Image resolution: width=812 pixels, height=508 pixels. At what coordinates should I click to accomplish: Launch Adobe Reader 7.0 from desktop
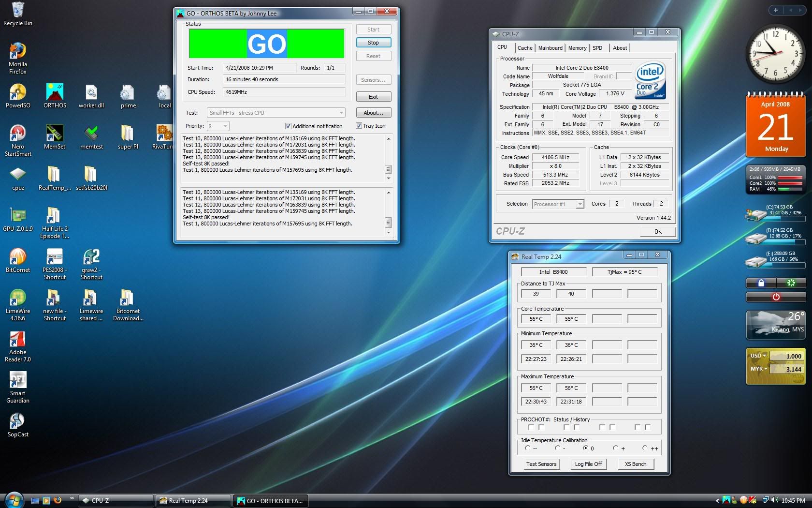pyautogui.click(x=18, y=339)
